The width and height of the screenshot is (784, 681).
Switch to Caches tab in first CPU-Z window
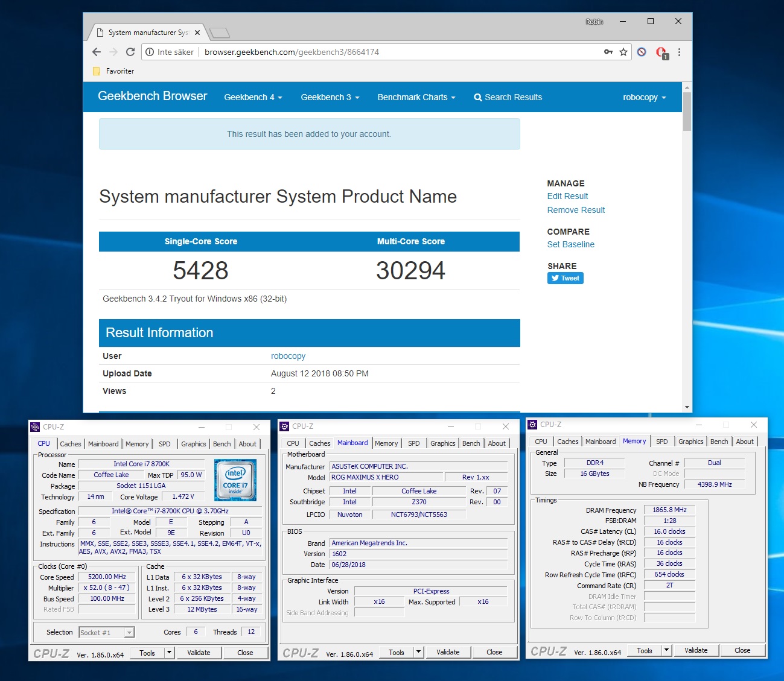pos(71,444)
